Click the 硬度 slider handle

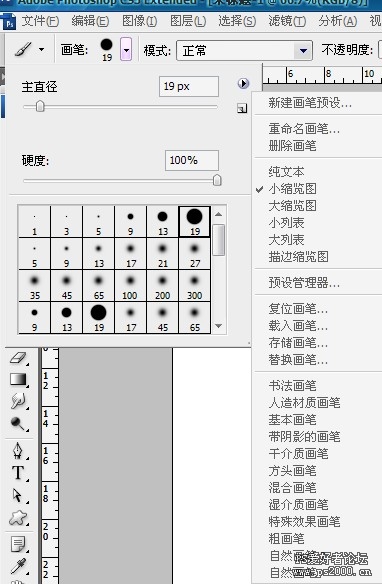point(217,180)
